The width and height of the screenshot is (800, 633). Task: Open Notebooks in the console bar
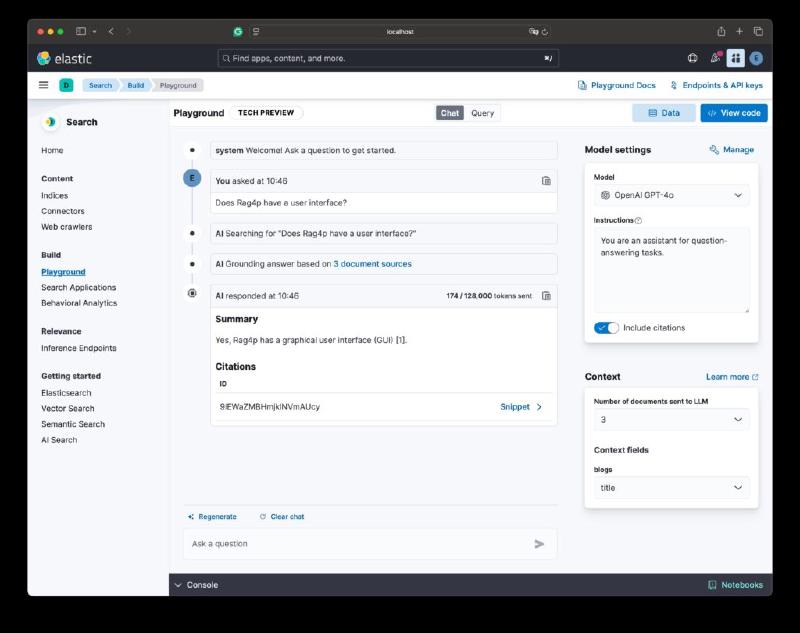[x=736, y=585]
